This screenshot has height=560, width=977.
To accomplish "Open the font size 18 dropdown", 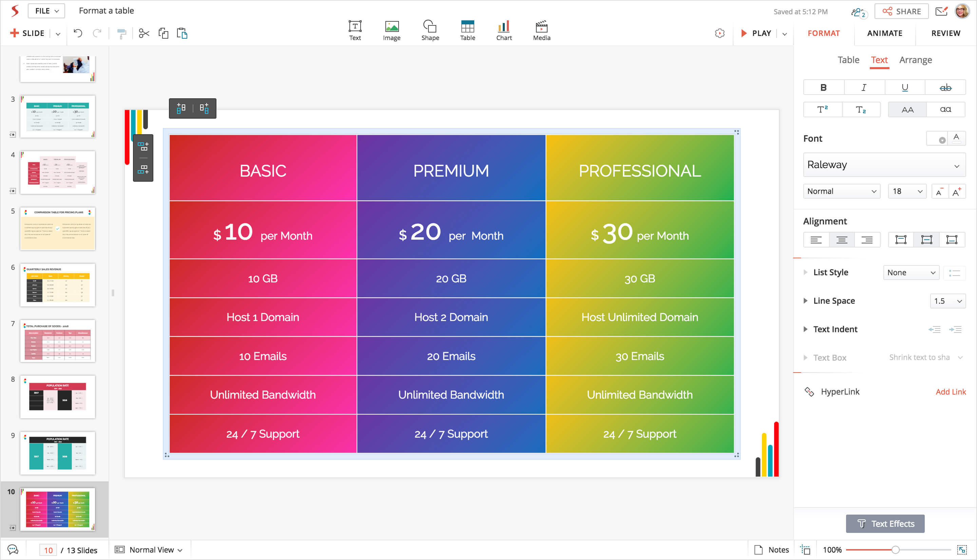I will point(907,191).
